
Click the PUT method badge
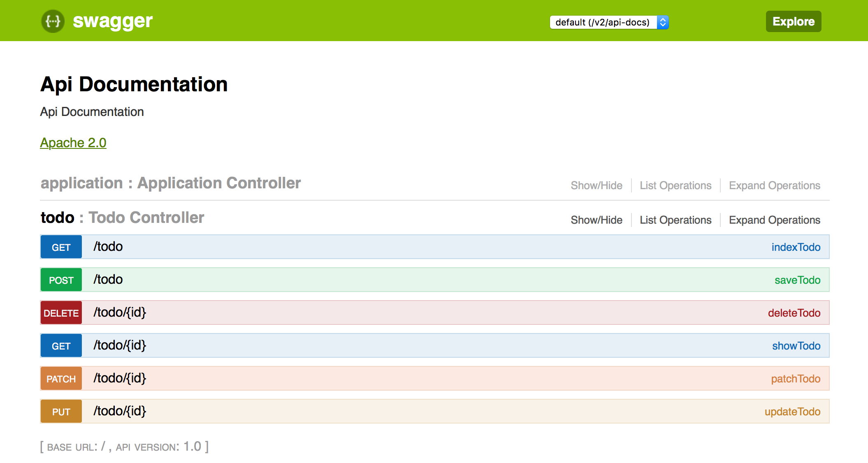(61, 412)
